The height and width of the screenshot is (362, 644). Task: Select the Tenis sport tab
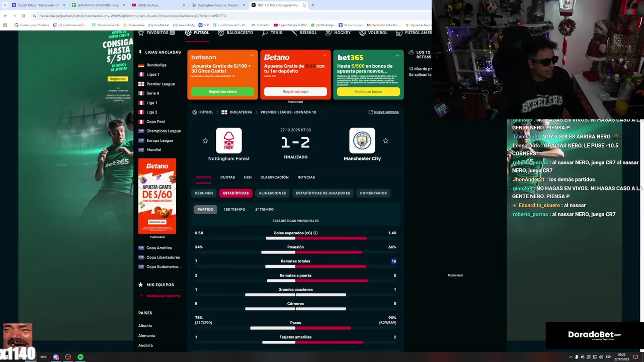click(x=272, y=33)
